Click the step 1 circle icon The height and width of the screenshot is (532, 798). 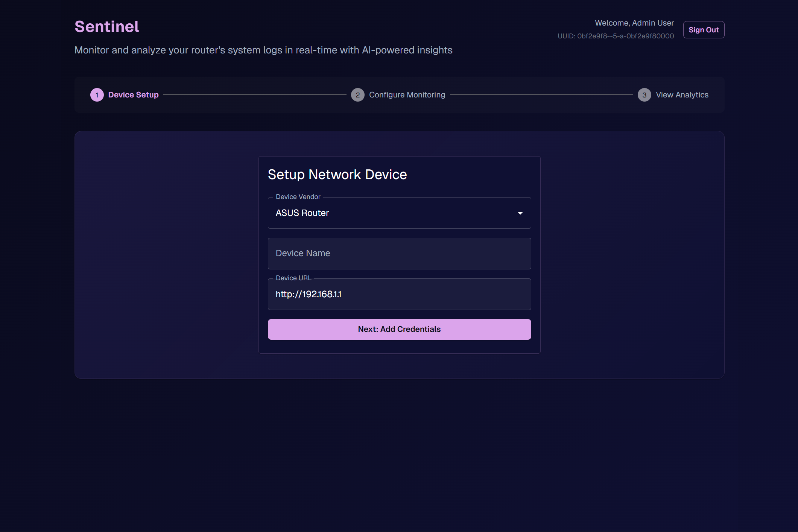[97, 95]
